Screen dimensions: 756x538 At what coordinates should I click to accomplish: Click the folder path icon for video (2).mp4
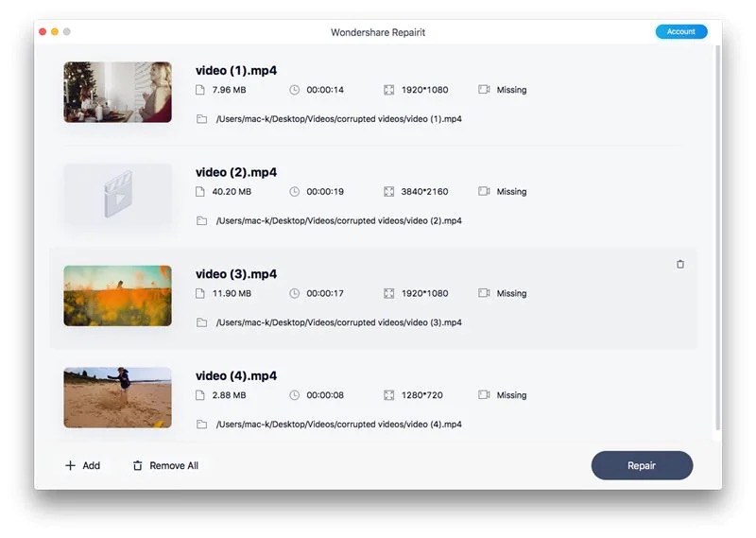click(201, 221)
